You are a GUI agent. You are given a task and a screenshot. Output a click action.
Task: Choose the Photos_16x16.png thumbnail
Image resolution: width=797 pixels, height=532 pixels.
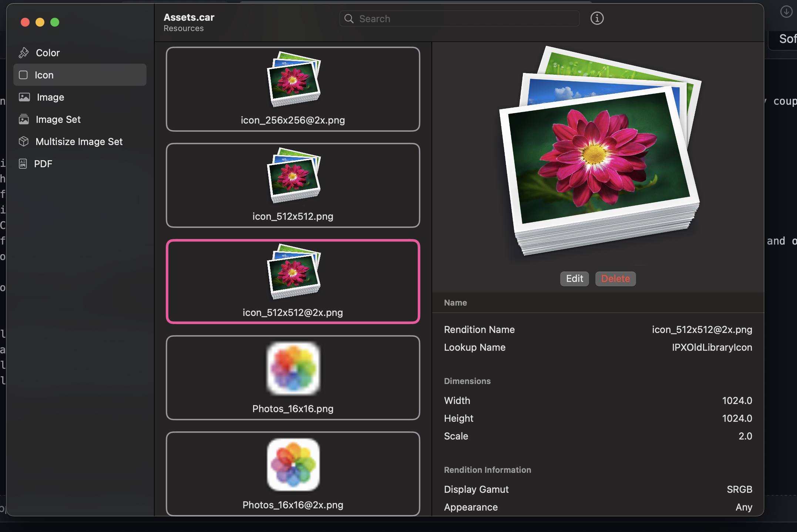point(293,378)
